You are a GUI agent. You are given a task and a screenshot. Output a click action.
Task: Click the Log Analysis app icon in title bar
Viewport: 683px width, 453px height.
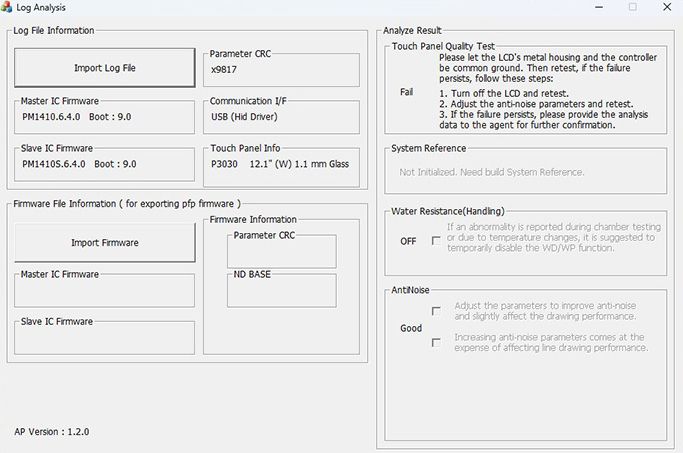[8, 7]
